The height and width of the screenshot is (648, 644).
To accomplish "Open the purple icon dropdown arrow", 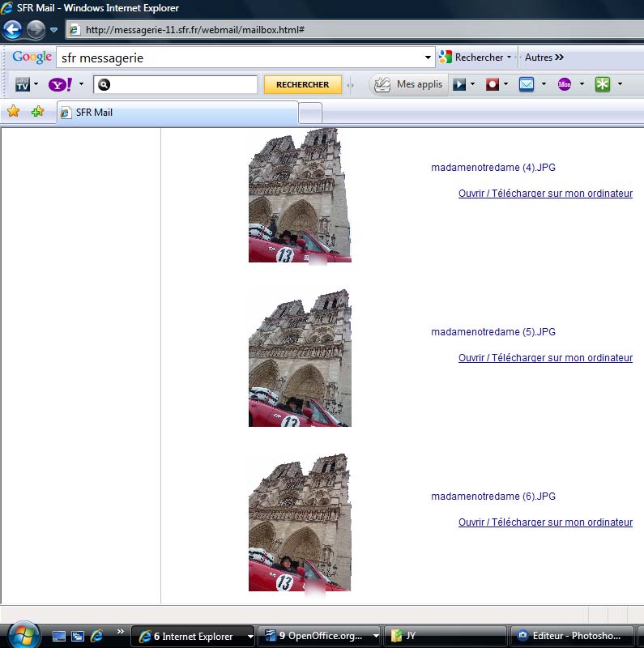I will coord(582,84).
